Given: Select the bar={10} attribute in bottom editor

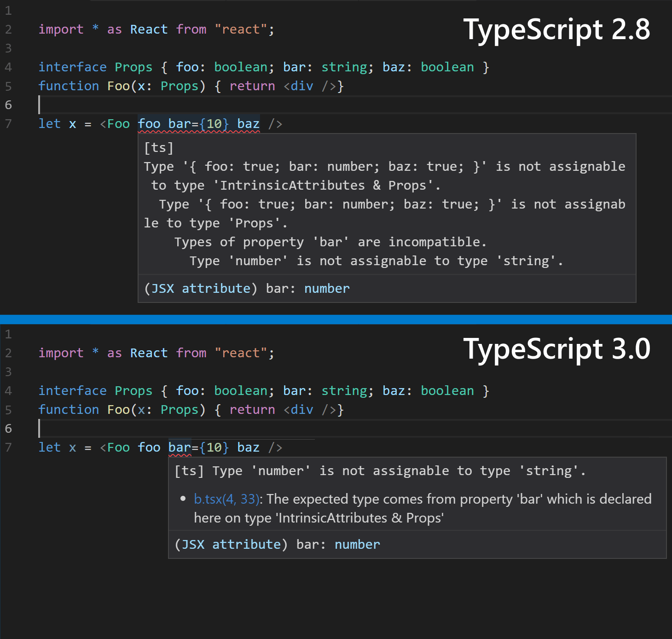Looking at the screenshot, I should 198,447.
